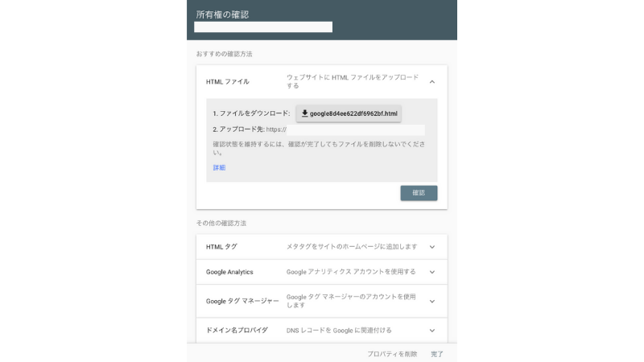Click the https:// upload destination URL

coord(276,130)
